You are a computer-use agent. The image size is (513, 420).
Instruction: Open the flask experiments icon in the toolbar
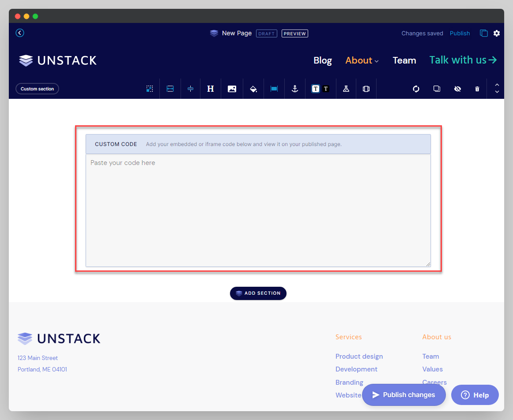pos(346,89)
